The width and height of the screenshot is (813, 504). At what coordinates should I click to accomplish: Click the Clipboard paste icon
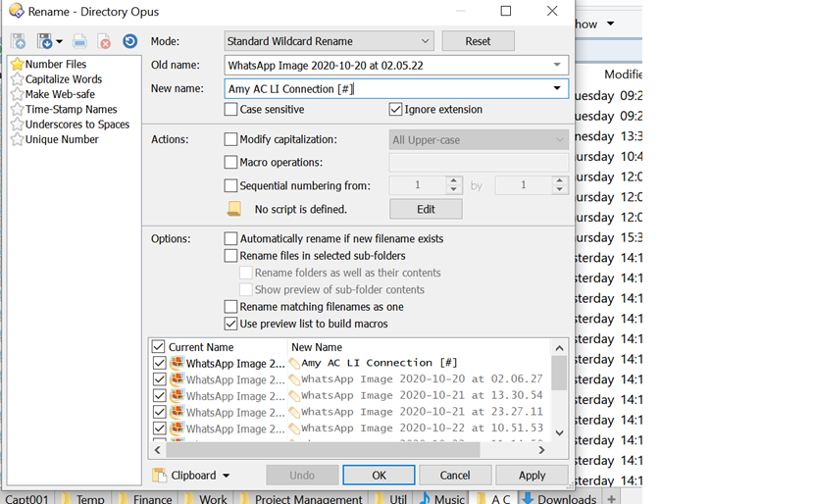pos(159,475)
